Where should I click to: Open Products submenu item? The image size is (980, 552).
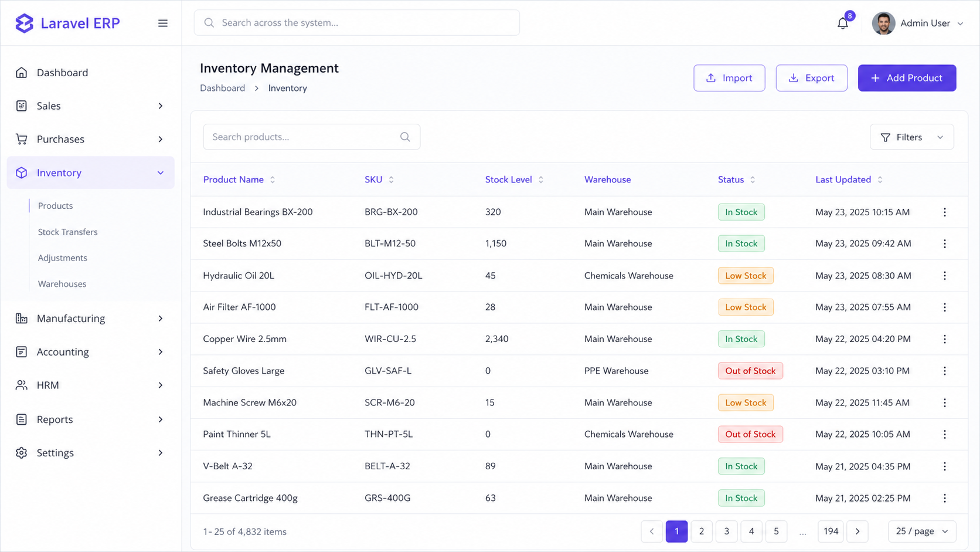pyautogui.click(x=55, y=206)
